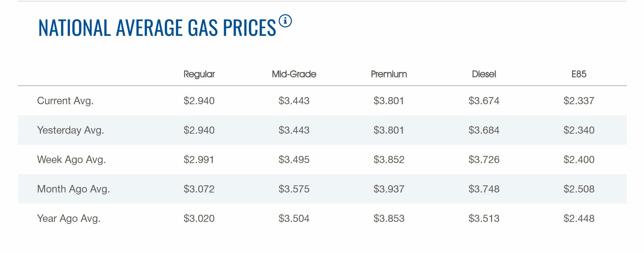The image size is (644, 253).
Task: Click week ago Regular price $2.991
Action: [x=199, y=160]
